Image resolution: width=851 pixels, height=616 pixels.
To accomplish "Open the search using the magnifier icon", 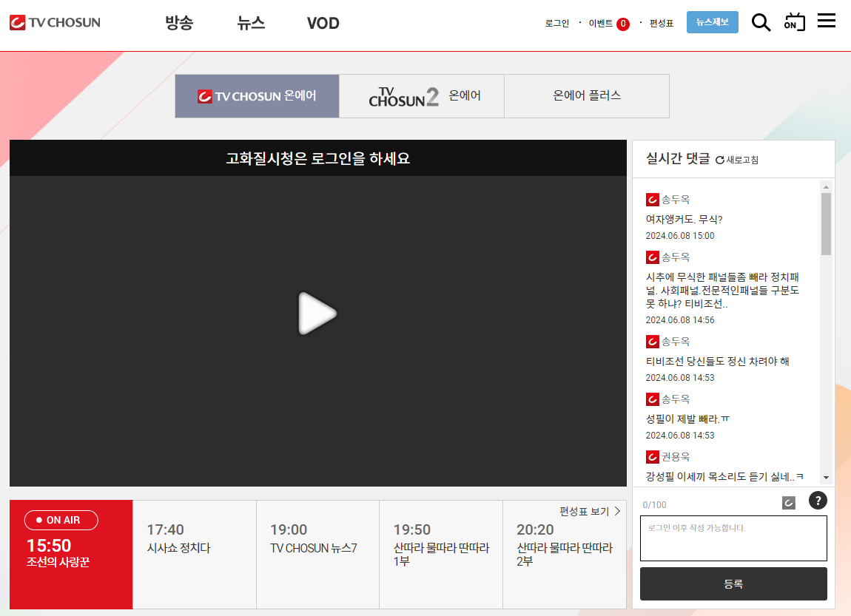I will tap(761, 22).
